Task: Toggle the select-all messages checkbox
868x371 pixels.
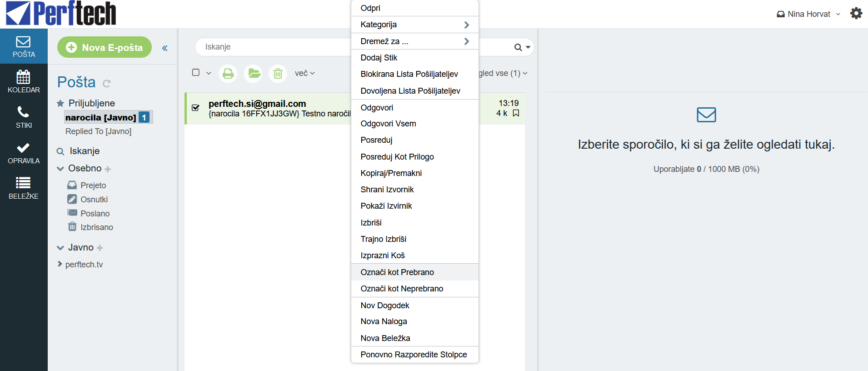Action: click(196, 73)
